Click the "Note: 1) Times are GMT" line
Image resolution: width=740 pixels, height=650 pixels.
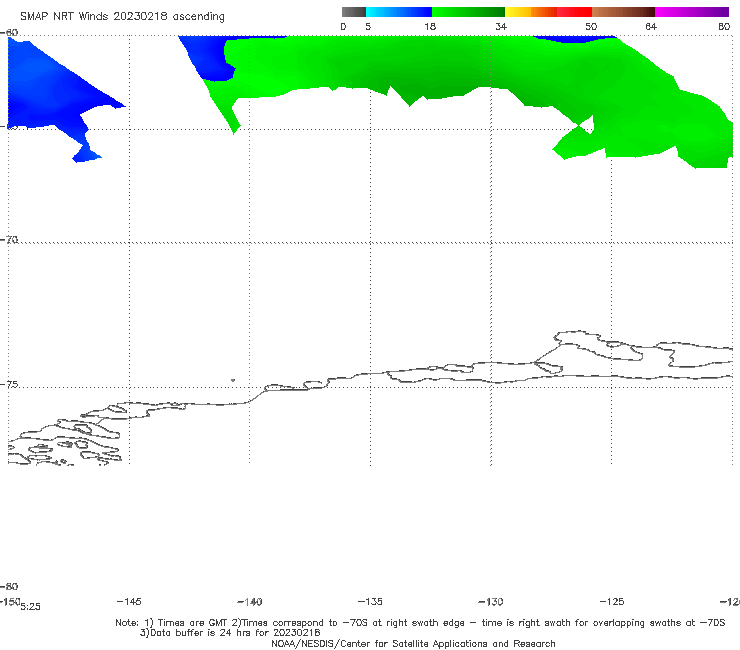420,623
